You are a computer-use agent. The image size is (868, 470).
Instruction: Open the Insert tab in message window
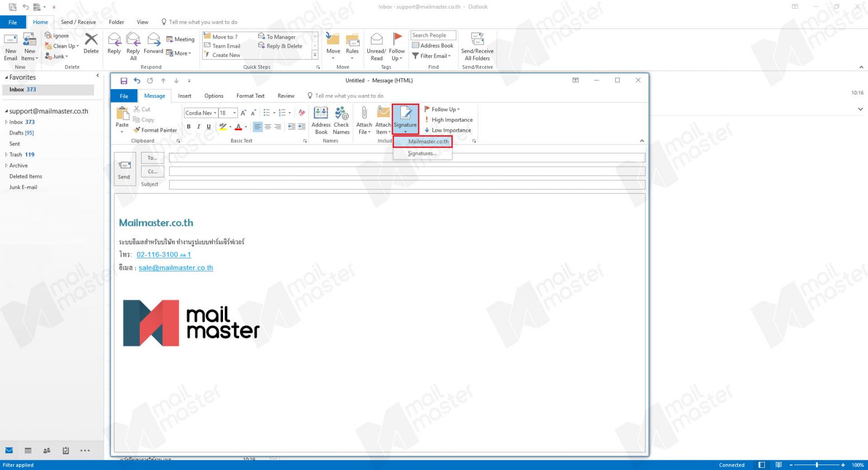(x=184, y=96)
